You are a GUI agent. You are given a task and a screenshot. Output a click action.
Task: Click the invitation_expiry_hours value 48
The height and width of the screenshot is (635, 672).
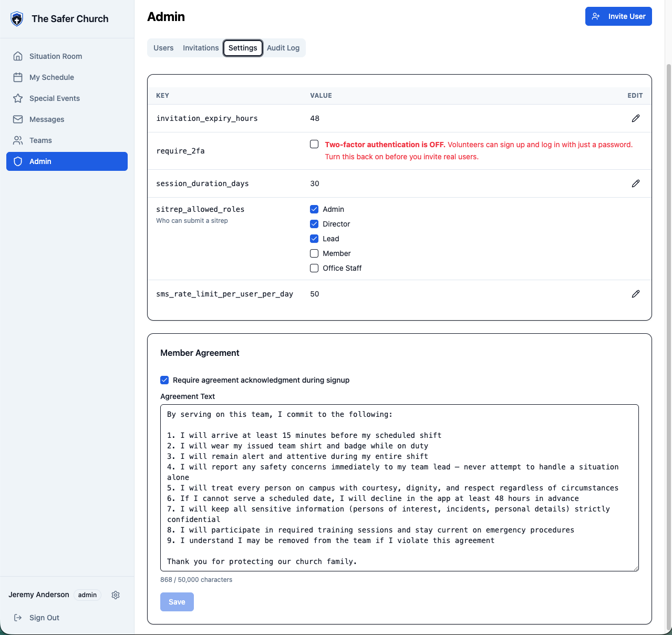(315, 118)
